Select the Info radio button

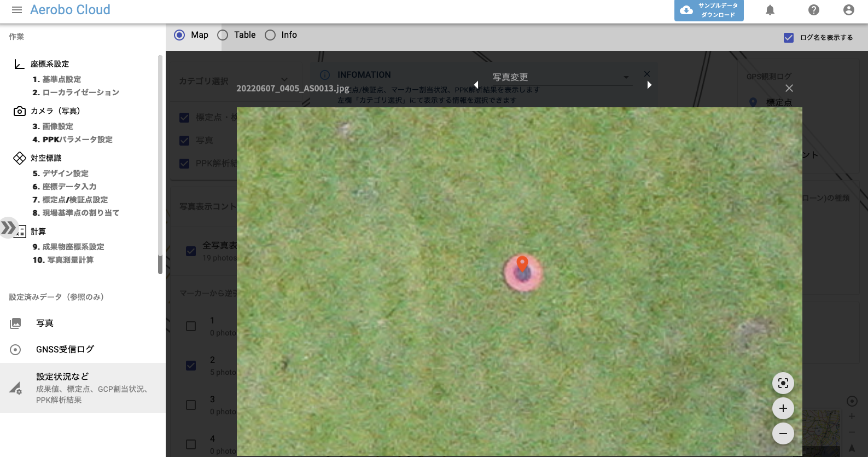click(x=270, y=35)
